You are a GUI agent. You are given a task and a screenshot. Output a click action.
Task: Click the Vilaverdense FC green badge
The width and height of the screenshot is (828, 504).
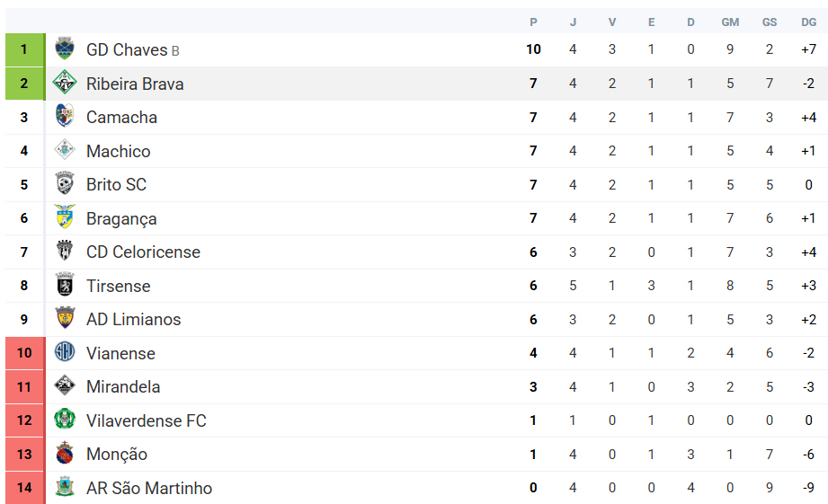click(x=65, y=420)
